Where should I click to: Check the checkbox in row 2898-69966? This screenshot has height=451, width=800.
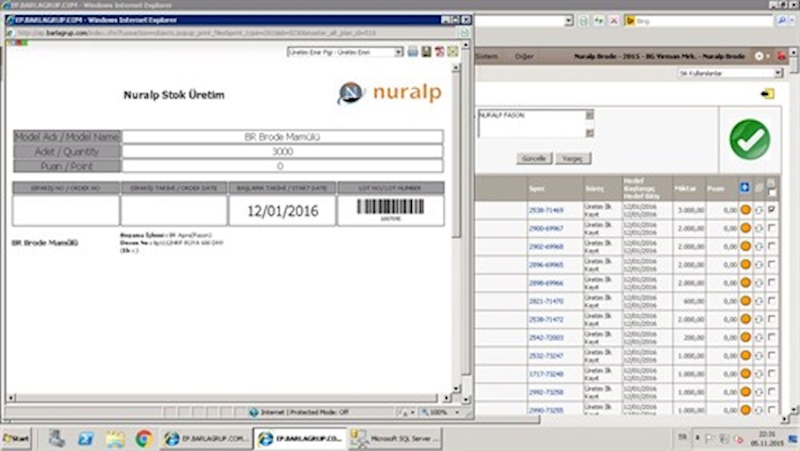tap(771, 282)
